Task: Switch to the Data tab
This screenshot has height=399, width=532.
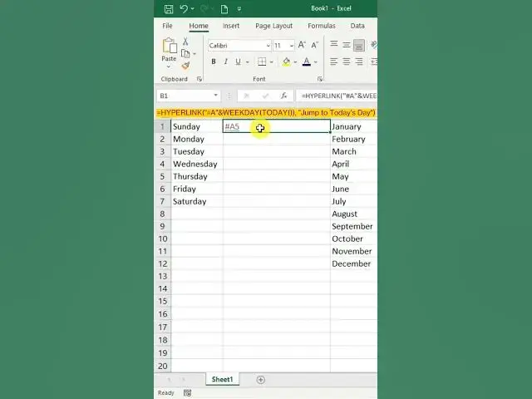Action: click(x=357, y=26)
